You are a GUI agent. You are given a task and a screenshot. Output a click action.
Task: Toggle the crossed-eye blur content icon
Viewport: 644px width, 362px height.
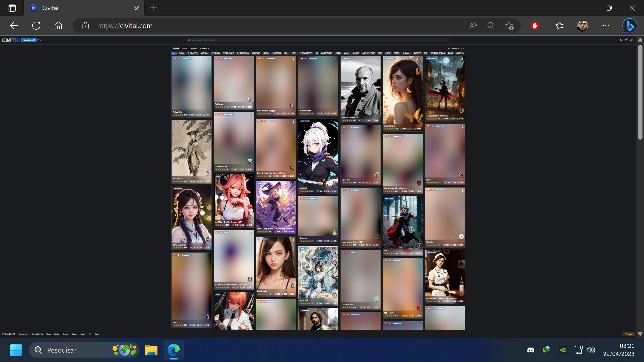coord(621,40)
